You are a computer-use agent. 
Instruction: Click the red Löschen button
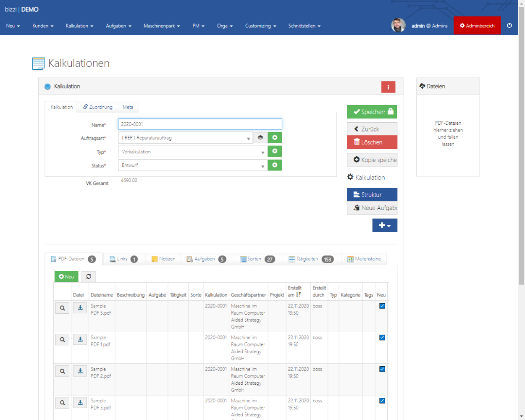pos(372,142)
